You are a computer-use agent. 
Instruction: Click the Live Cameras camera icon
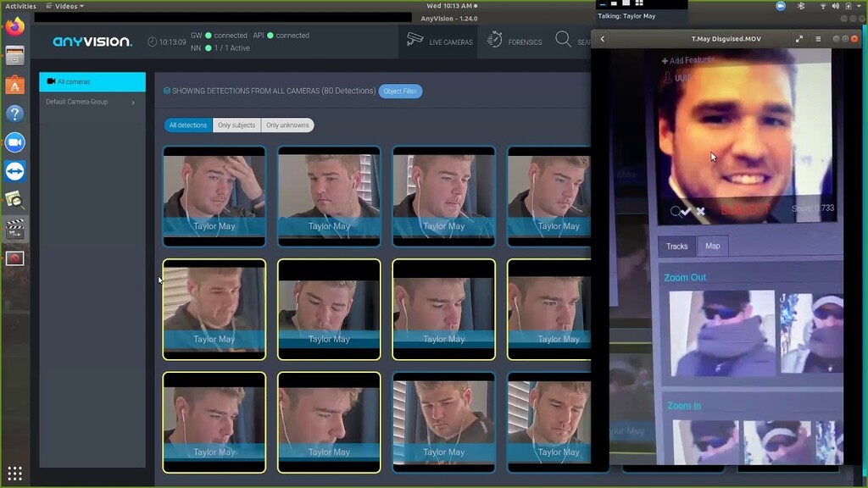tap(415, 40)
